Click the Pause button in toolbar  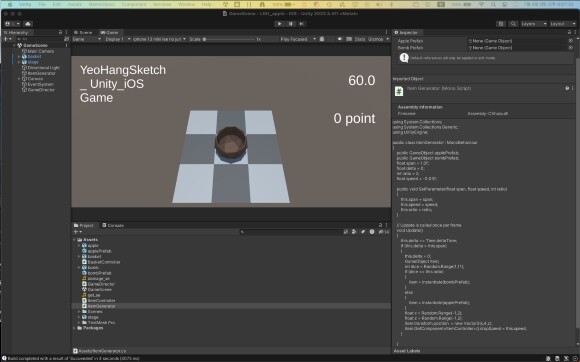pyautogui.click(x=291, y=24)
